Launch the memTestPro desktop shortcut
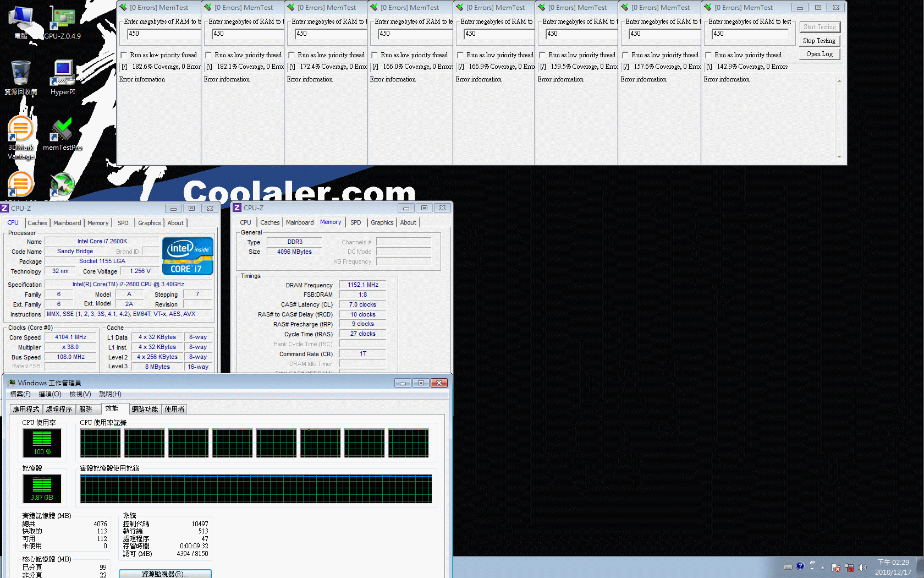The image size is (924, 578). point(62,134)
